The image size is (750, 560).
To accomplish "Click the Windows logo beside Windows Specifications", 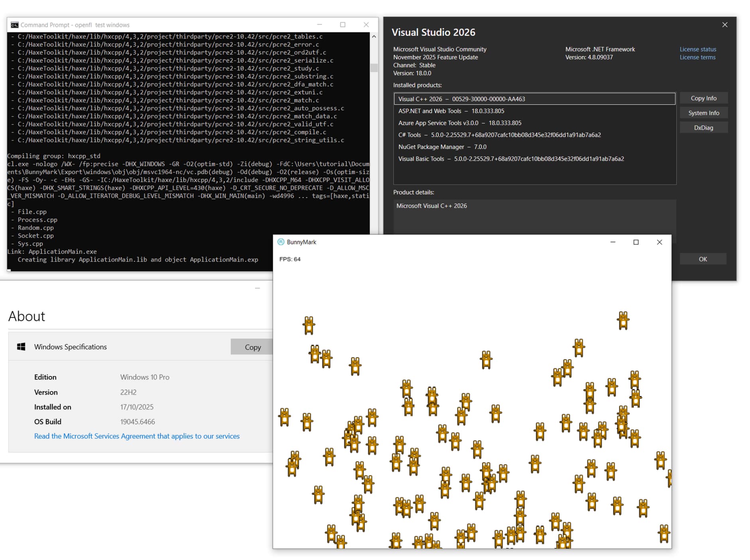I will (22, 347).
